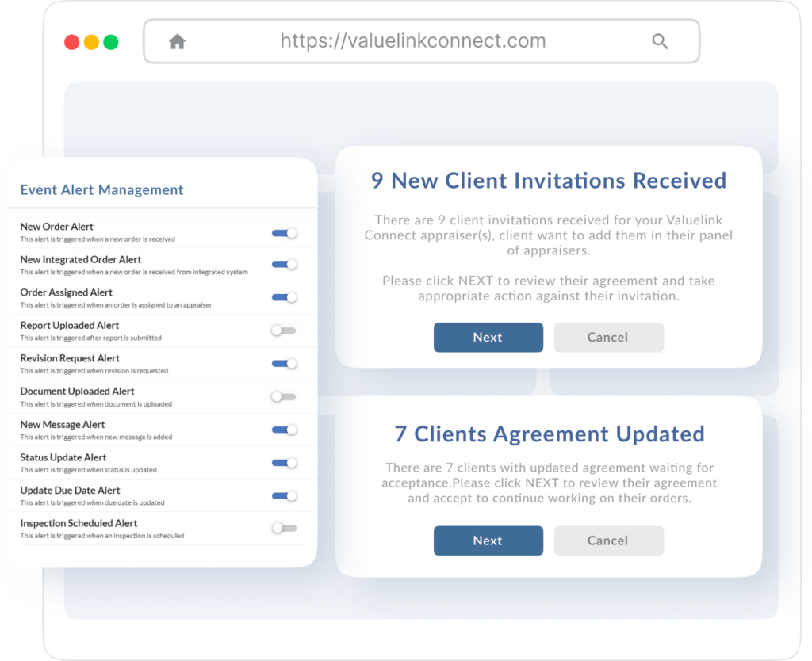Image resolution: width=812 pixels, height=661 pixels.
Task: Cancel the new client invitations prompt
Action: coord(608,337)
